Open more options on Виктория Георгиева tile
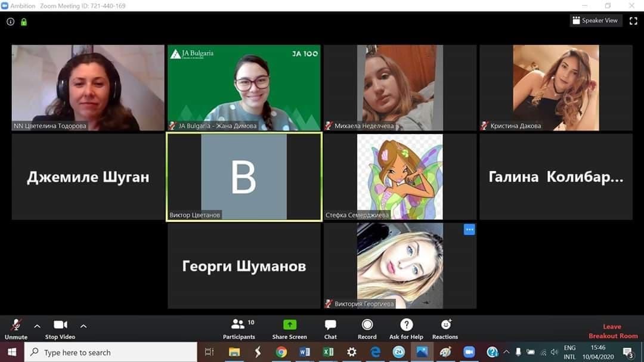This screenshot has width=644, height=362. tap(469, 230)
